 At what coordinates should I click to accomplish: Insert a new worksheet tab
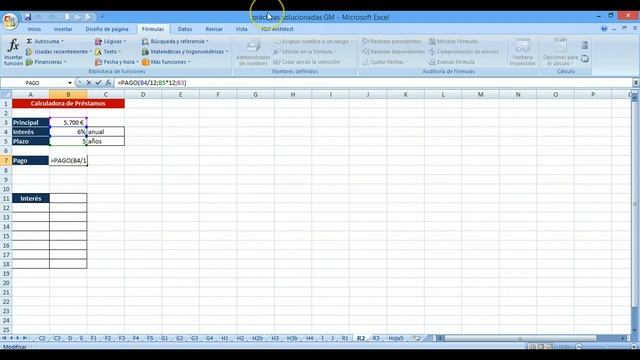coord(416,338)
